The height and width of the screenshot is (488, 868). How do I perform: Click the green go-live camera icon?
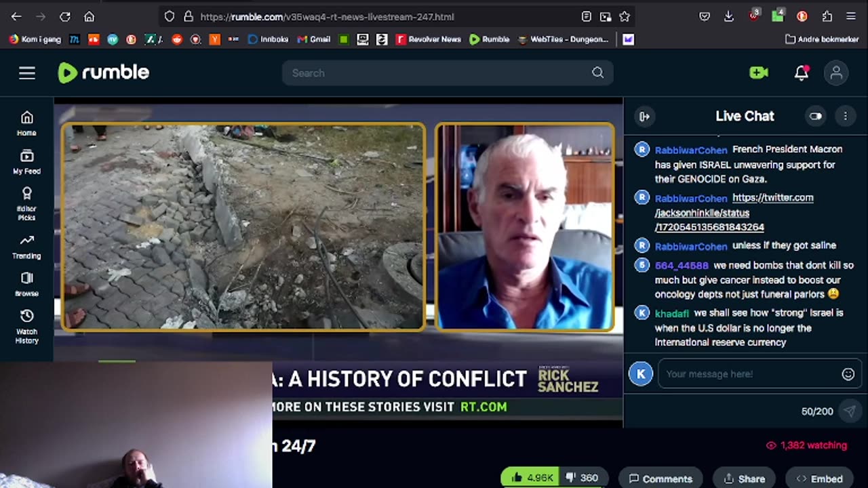[759, 73]
